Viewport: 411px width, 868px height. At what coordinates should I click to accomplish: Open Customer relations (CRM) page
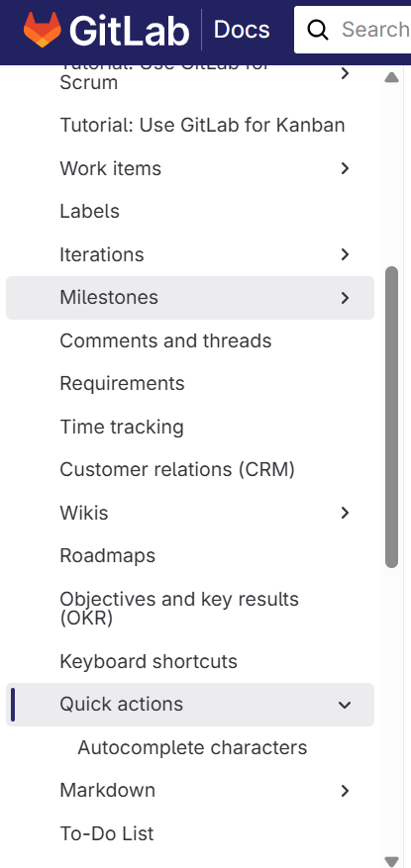tap(177, 469)
